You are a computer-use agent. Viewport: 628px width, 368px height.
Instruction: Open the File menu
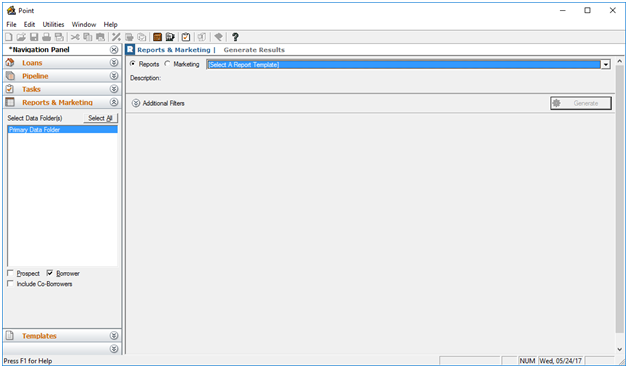coord(11,24)
